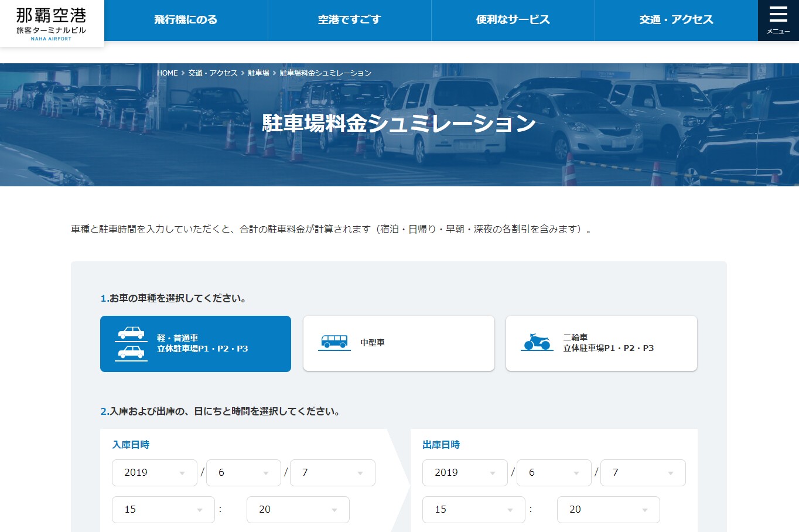Viewport: 799px width, 532px height.
Task: Select 中型車 vehicle type card
Action: click(399, 343)
